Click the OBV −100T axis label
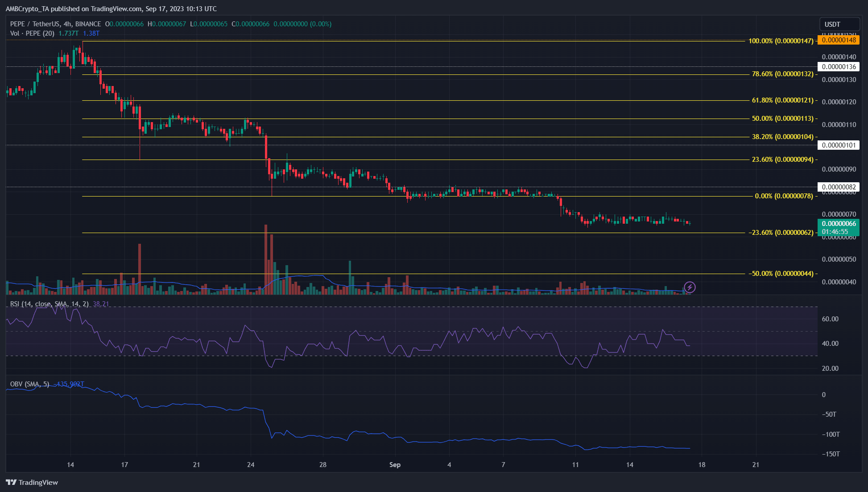Screen dimensions: 868x492 (831, 434)
